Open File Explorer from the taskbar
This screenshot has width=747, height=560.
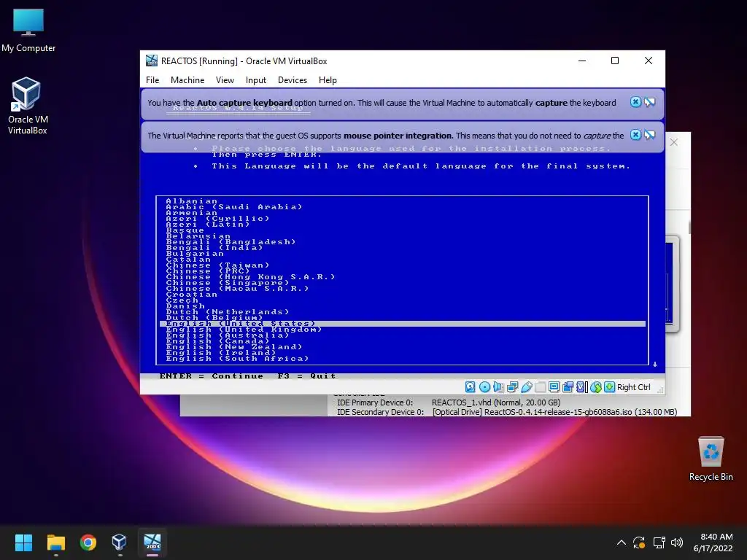point(55,542)
